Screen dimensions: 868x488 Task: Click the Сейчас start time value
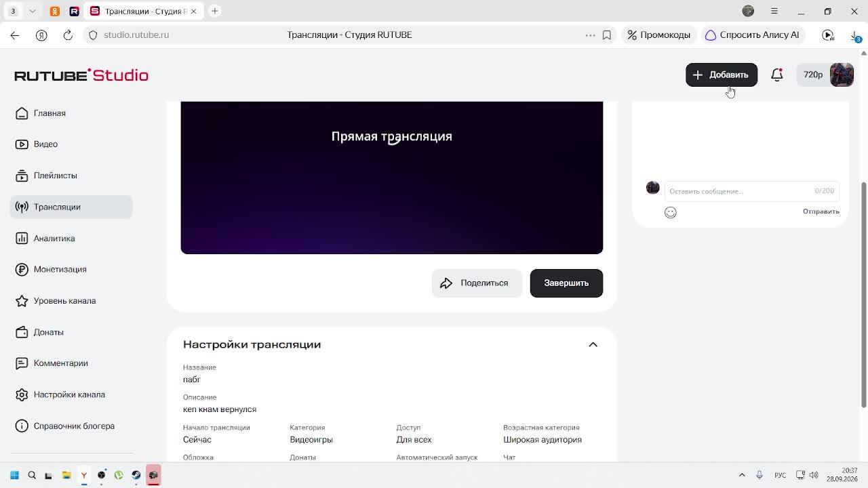[197, 440]
